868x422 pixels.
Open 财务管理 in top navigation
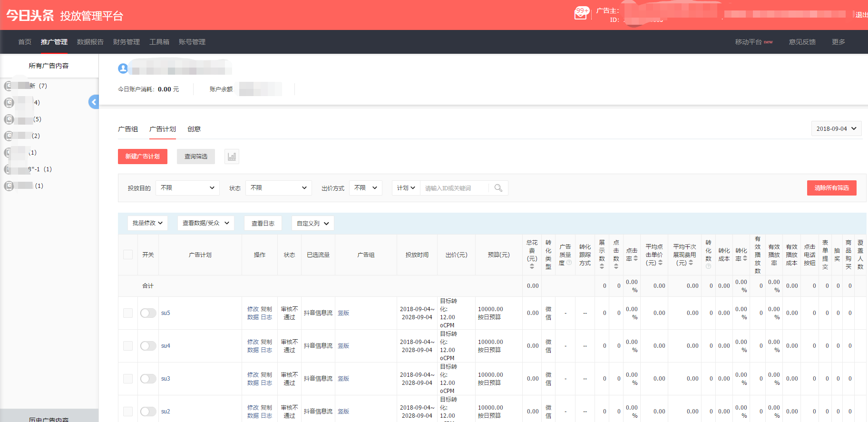point(127,42)
